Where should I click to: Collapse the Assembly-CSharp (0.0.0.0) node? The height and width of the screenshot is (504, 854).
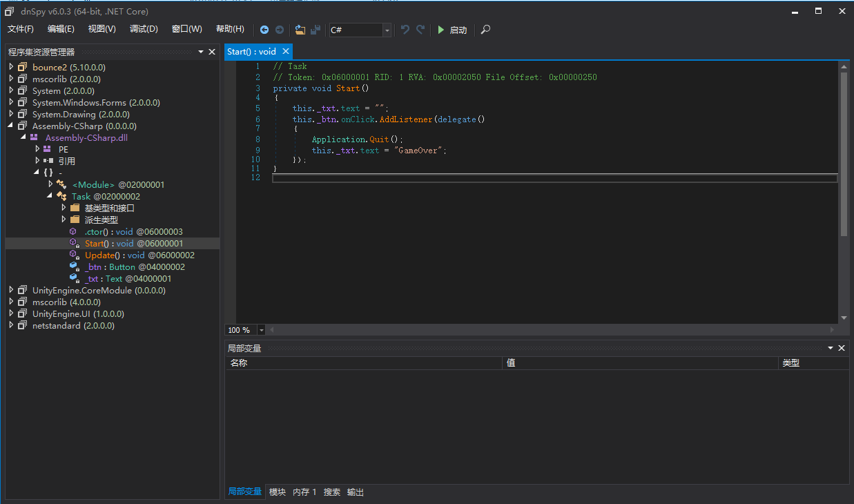click(x=11, y=126)
